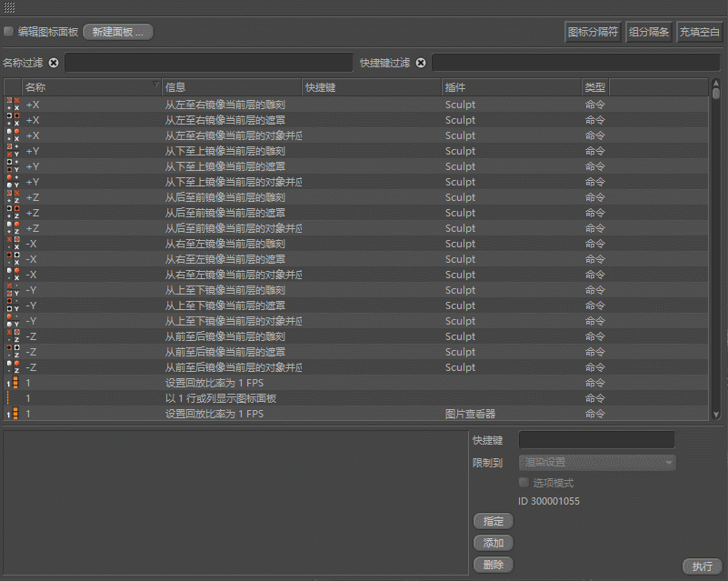This screenshot has height=581, width=728.
Task: Click the 新建面板 button
Action: (118, 32)
